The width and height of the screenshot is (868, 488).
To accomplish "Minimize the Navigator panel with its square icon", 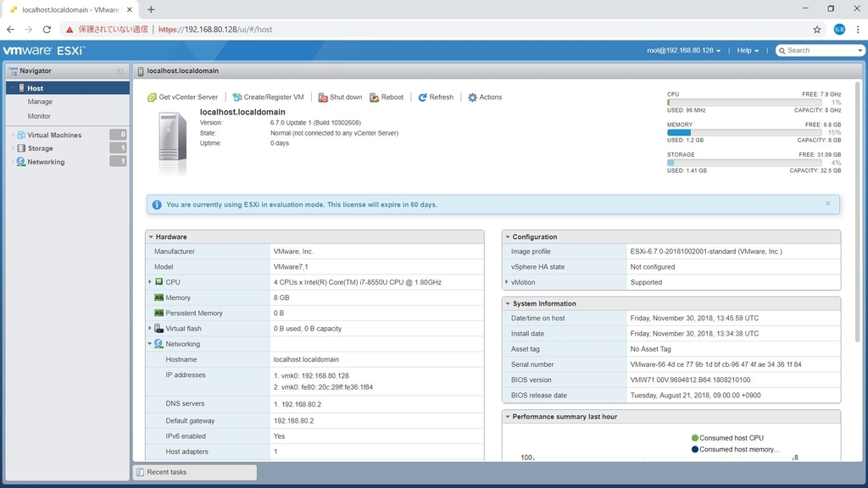I will [120, 71].
